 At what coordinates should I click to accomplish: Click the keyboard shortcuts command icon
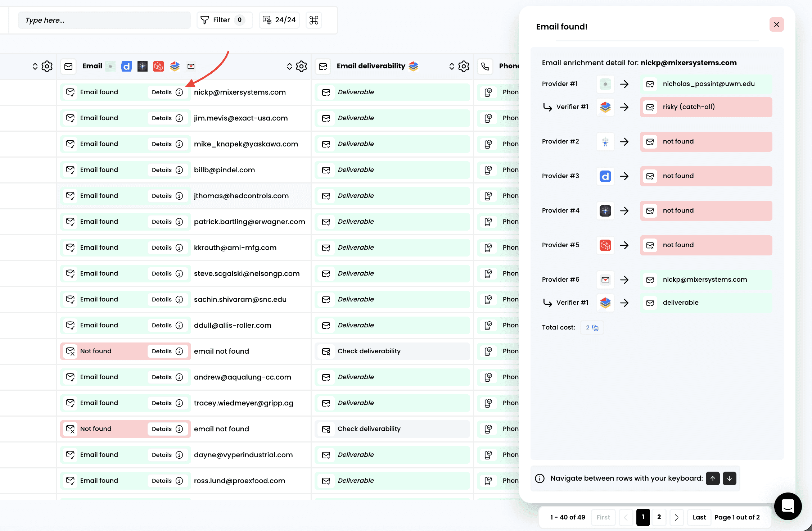(313, 20)
